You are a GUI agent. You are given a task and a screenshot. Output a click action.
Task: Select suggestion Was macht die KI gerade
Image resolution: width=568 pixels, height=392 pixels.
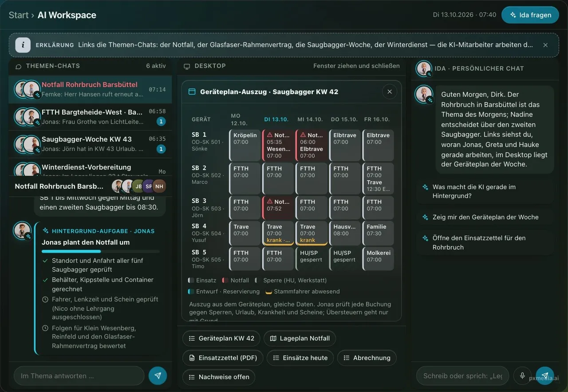(x=485, y=191)
